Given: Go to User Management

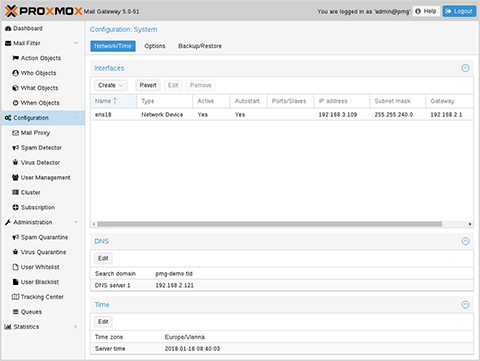Looking at the screenshot, I should pos(45,178).
